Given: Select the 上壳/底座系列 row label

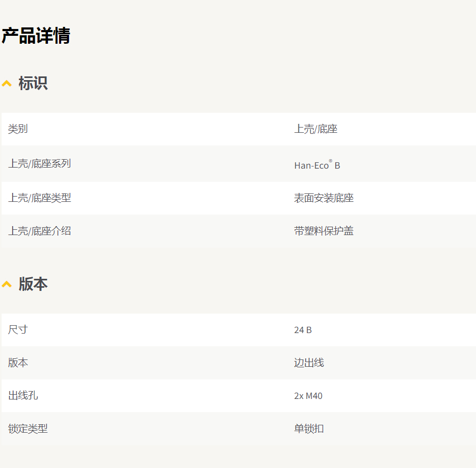Looking at the screenshot, I should point(39,163).
